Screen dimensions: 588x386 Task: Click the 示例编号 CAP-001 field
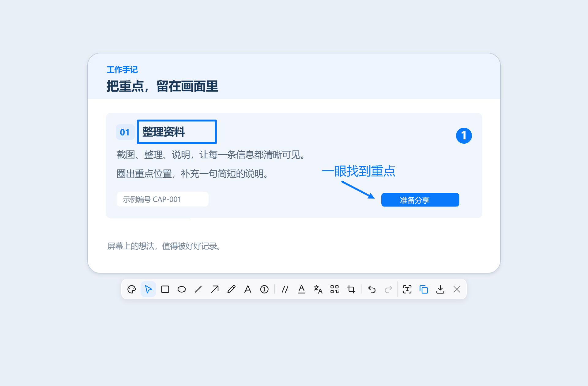point(163,199)
